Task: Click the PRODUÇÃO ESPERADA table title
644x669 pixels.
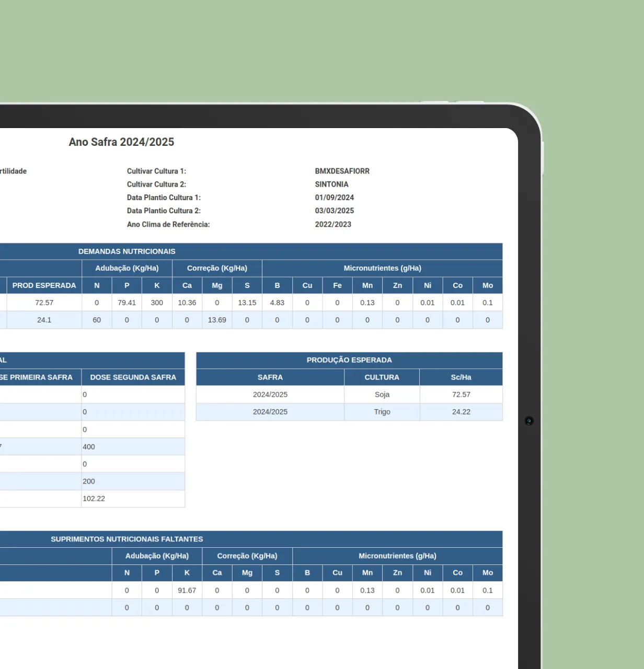Action: pos(349,360)
